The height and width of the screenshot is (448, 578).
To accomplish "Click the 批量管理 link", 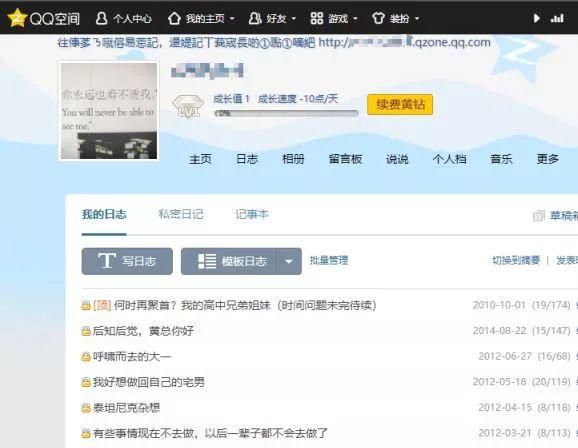I will (329, 260).
